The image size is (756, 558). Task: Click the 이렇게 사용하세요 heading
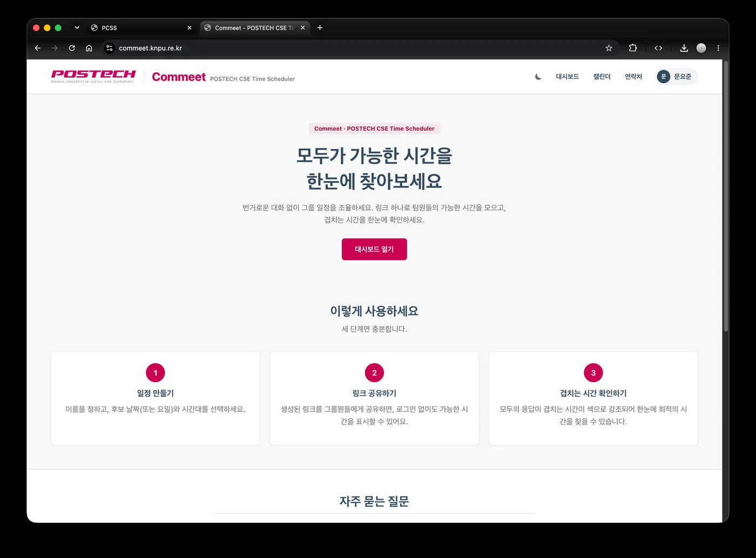point(374,311)
